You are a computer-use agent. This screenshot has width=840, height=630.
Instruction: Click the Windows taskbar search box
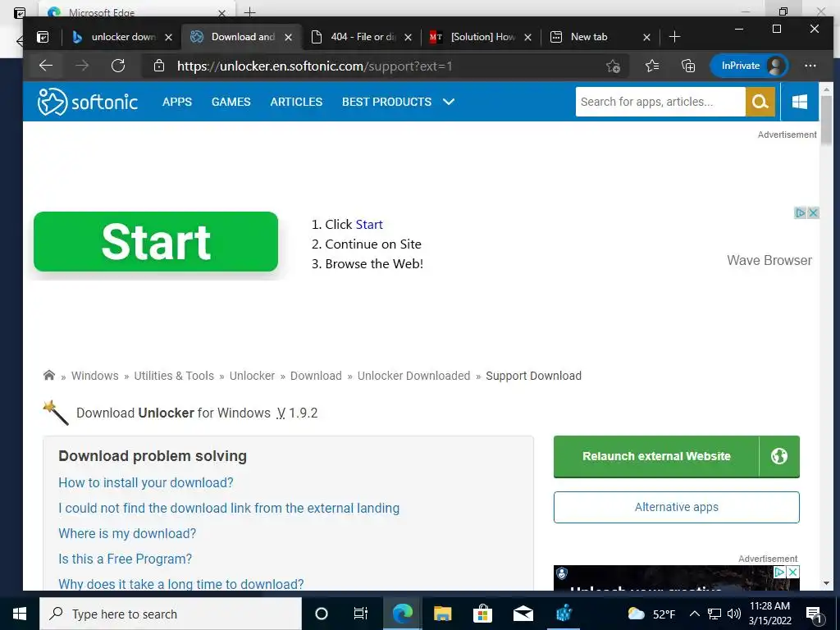pyautogui.click(x=171, y=614)
